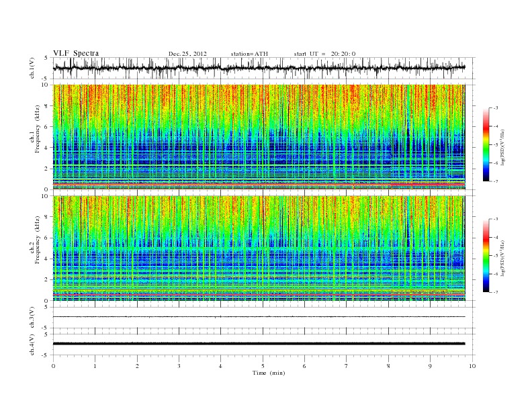Click the ch.4 thick waveform trace
The width and height of the screenshot is (532, 411).
(259, 344)
